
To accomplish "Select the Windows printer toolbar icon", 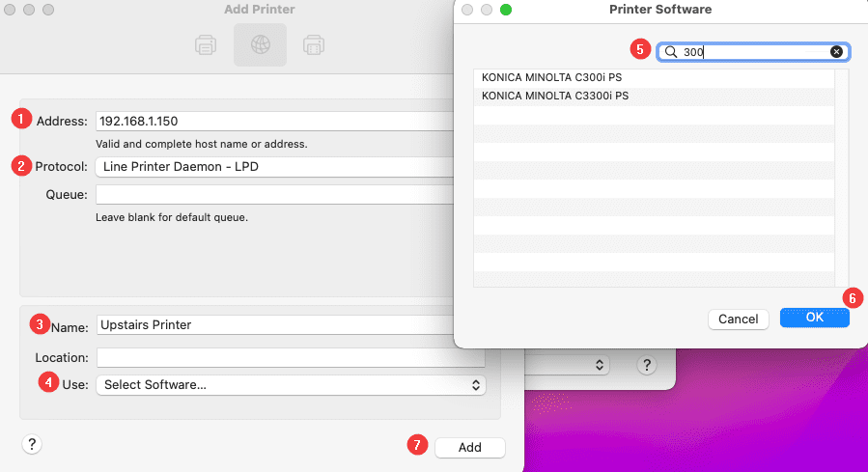I will [x=313, y=44].
